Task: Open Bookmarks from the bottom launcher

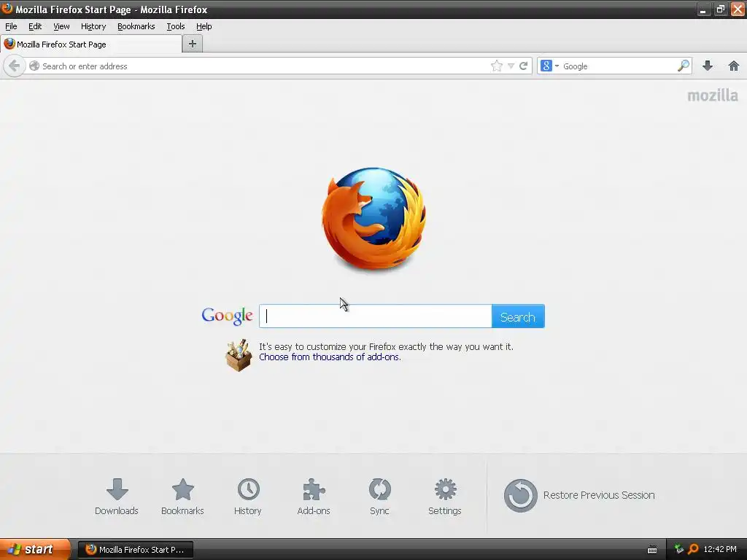Action: [182, 497]
